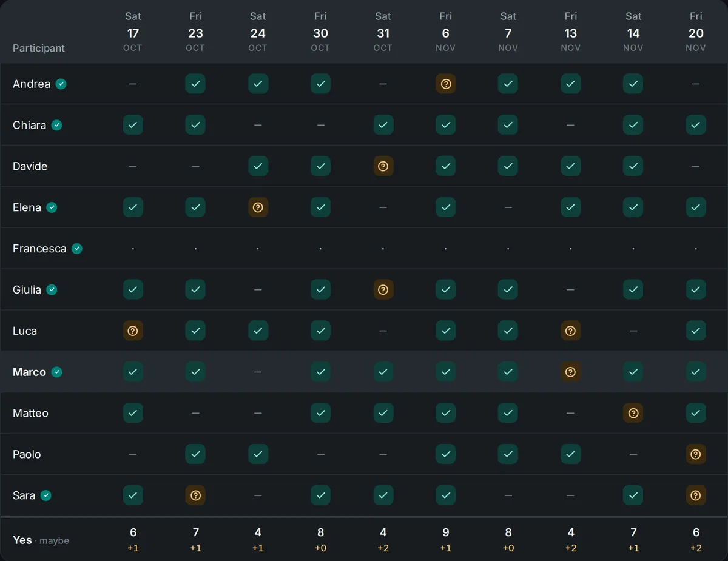Select the Sat 17 Oct date column header

coord(133,32)
